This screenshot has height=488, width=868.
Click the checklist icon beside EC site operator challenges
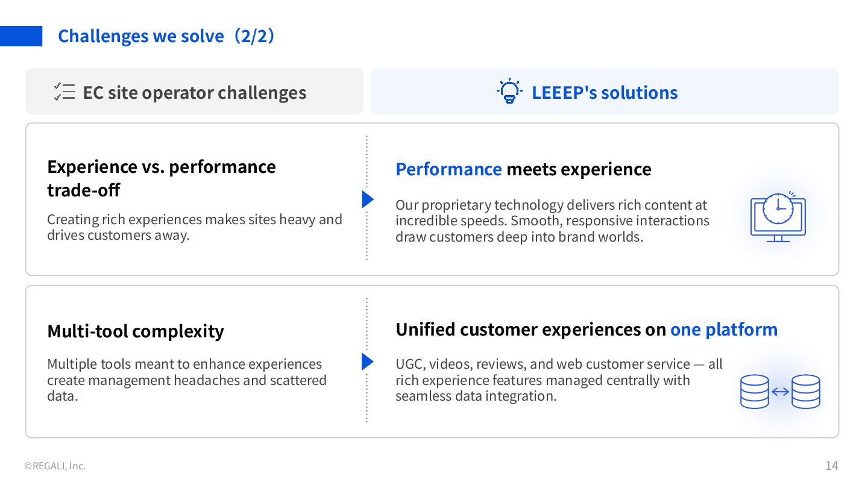tap(64, 92)
